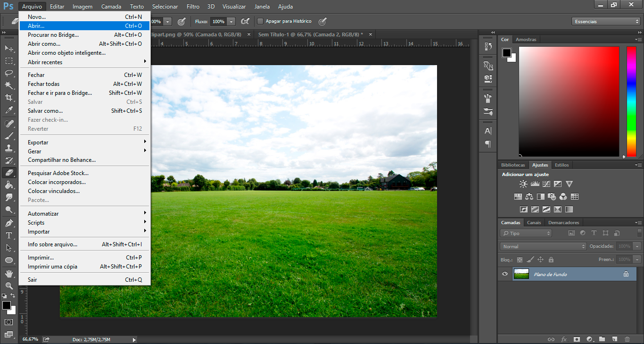Expand the Automatizar submenu

click(85, 213)
